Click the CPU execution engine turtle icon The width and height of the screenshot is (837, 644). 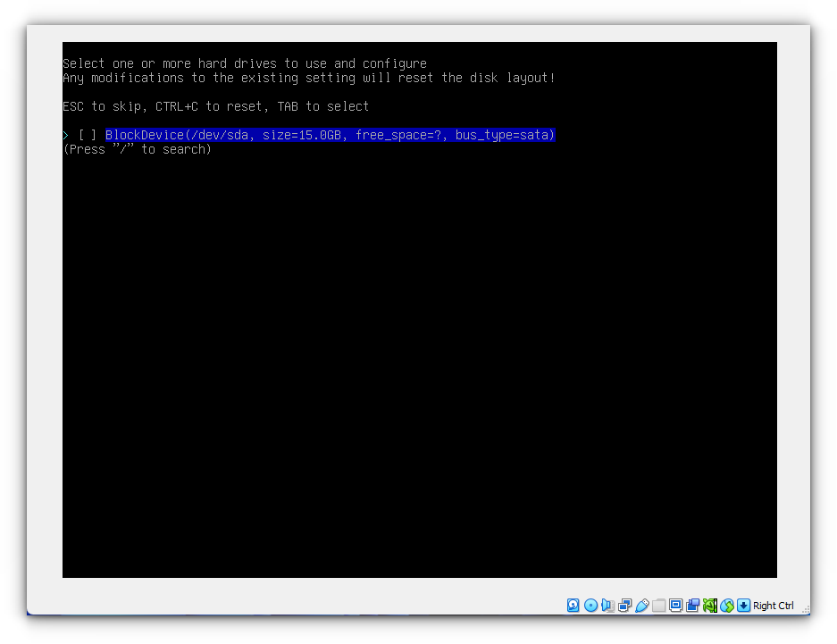click(710, 605)
